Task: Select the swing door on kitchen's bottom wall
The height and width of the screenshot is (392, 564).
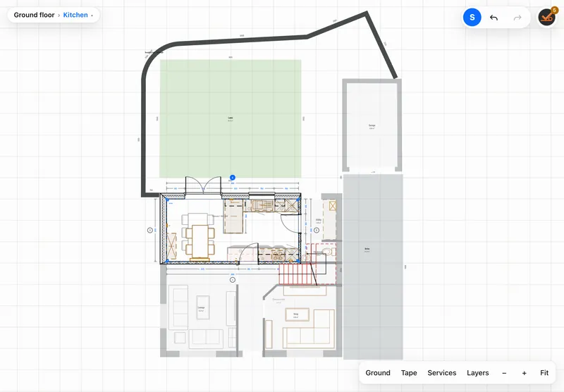Action: pyautogui.click(x=249, y=253)
